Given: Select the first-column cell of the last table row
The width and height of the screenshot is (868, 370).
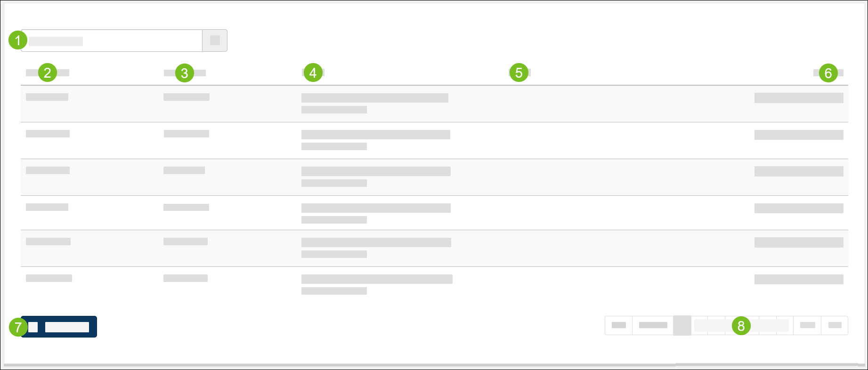Looking at the screenshot, I should pos(49,278).
